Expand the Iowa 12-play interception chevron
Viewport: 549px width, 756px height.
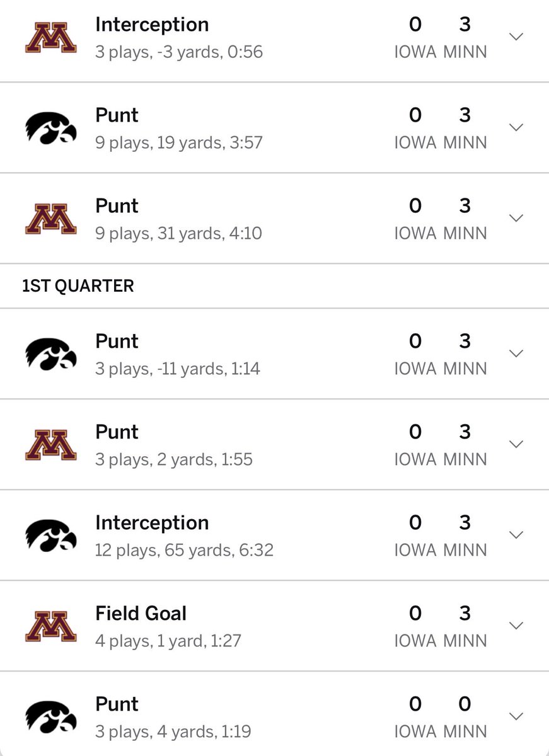pyautogui.click(x=516, y=535)
